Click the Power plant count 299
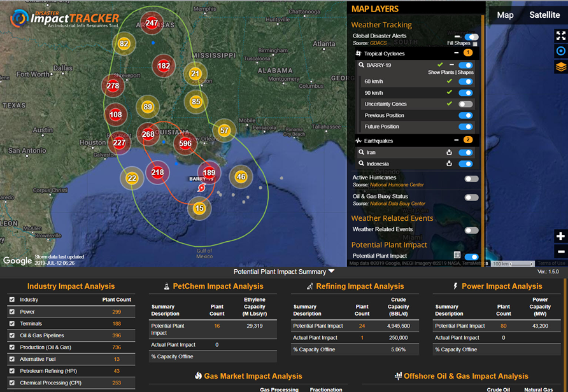The image size is (568, 392). 117,312
